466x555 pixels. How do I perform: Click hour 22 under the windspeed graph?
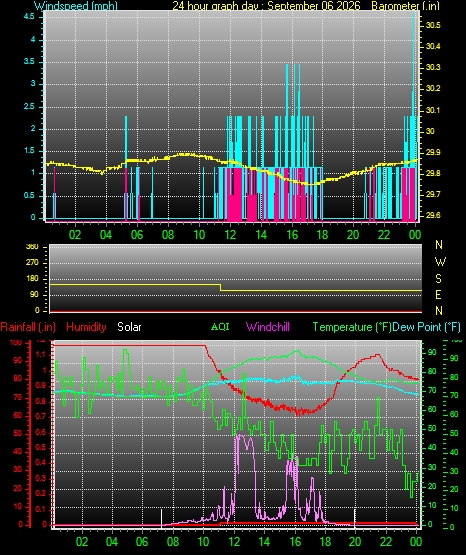[x=384, y=235]
